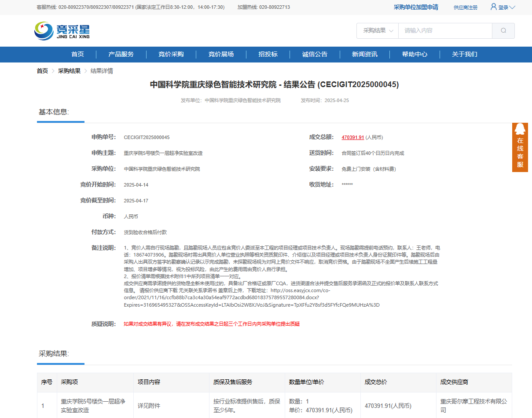
Task: Open the 帮助中心 navigation menu
Action: click(x=414, y=54)
